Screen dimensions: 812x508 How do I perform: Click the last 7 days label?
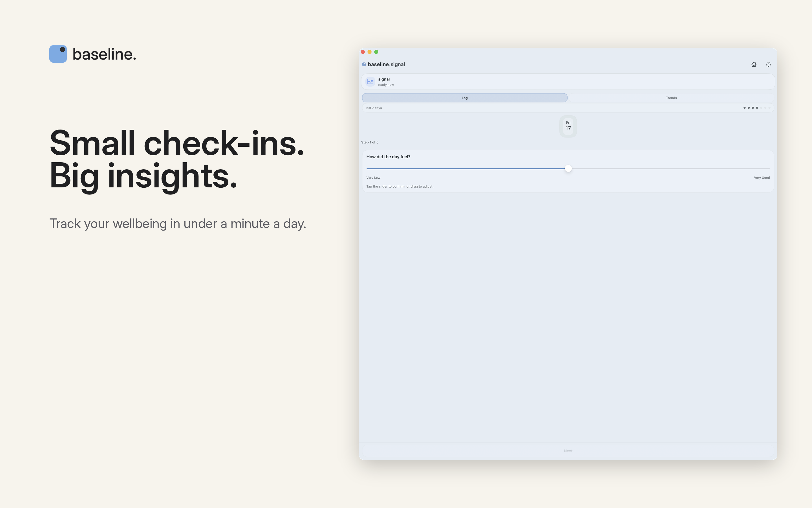(374, 108)
